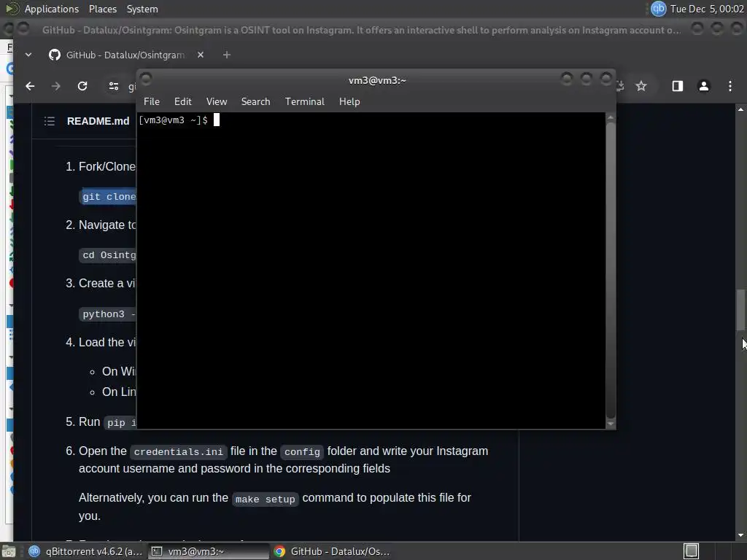Click Chrome page scrollbar thumb
The width and height of the screenshot is (747, 560).
pyautogui.click(x=740, y=309)
